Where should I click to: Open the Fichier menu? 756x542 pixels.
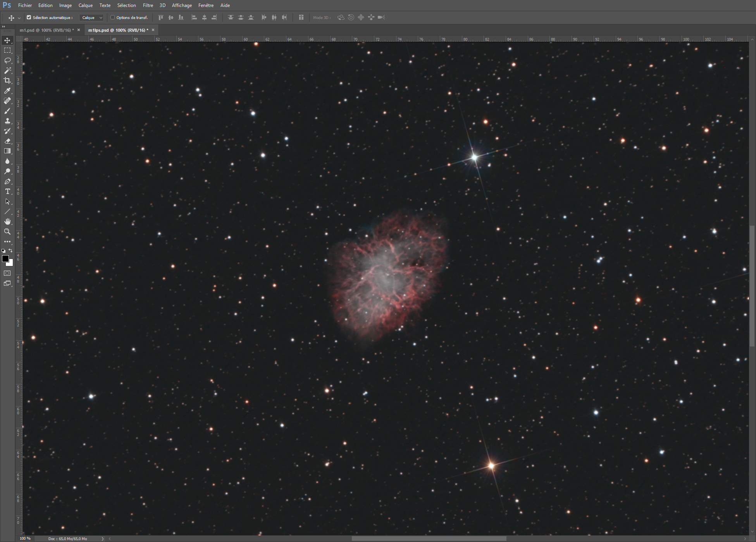coord(25,5)
